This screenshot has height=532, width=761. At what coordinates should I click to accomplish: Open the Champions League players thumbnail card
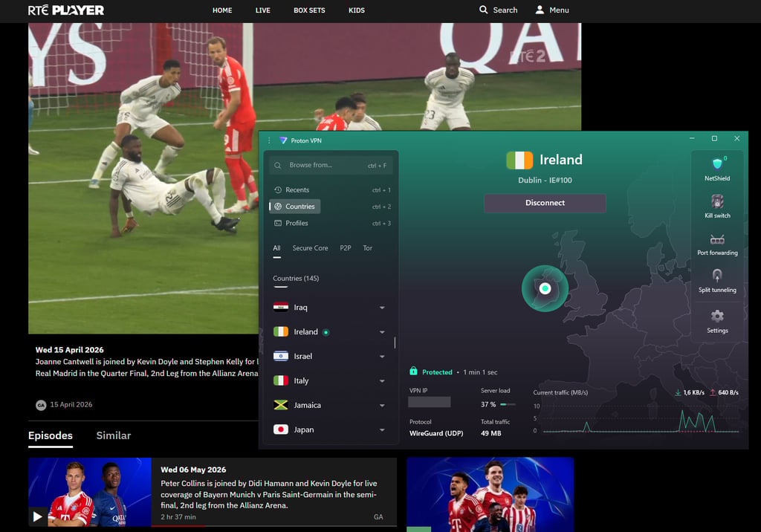pos(490,495)
